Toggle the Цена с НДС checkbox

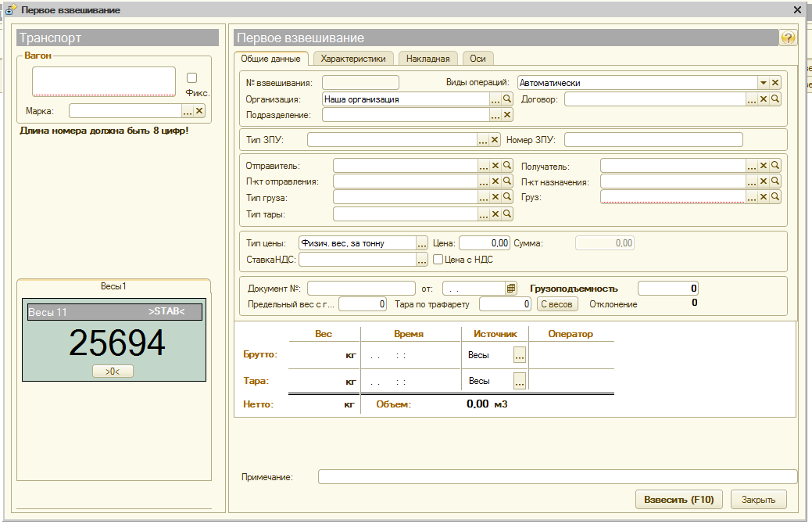438,259
